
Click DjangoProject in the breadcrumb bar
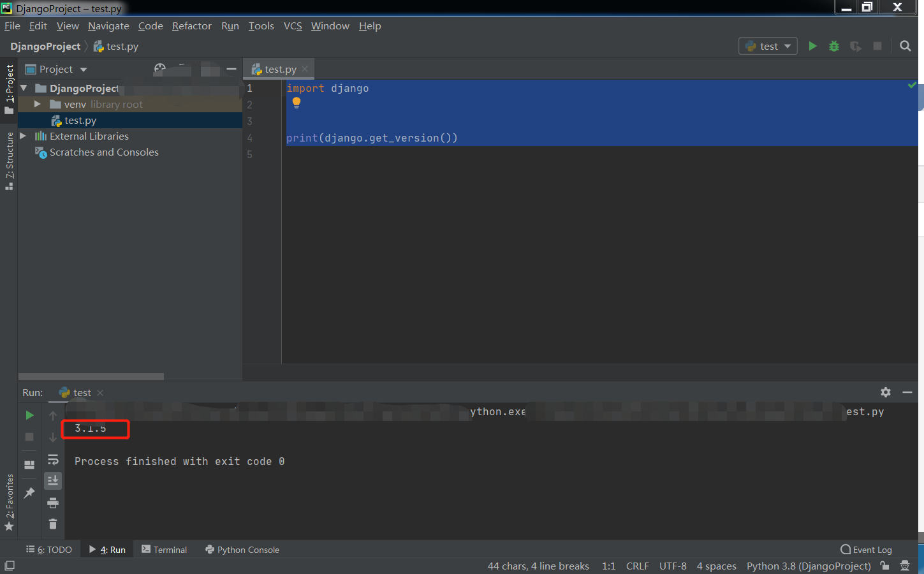tap(45, 46)
